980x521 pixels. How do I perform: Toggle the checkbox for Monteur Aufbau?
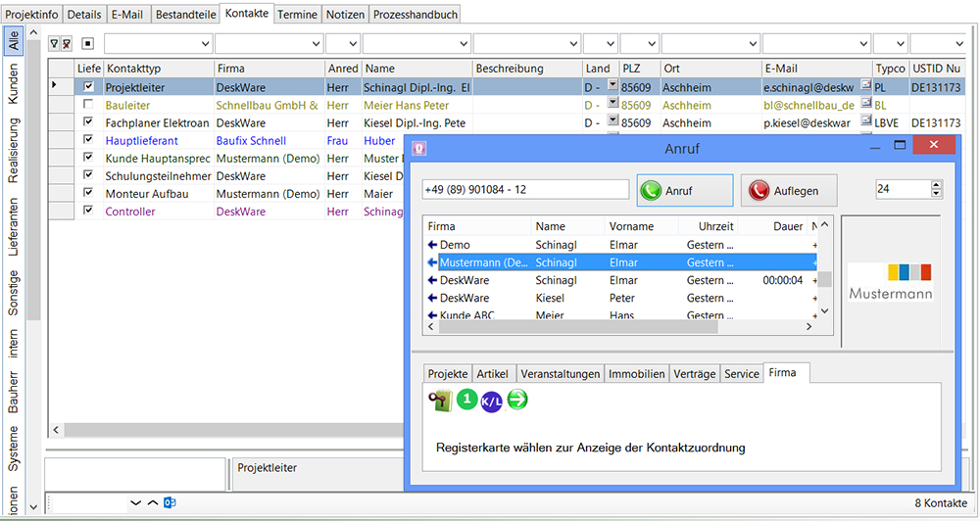tap(89, 192)
